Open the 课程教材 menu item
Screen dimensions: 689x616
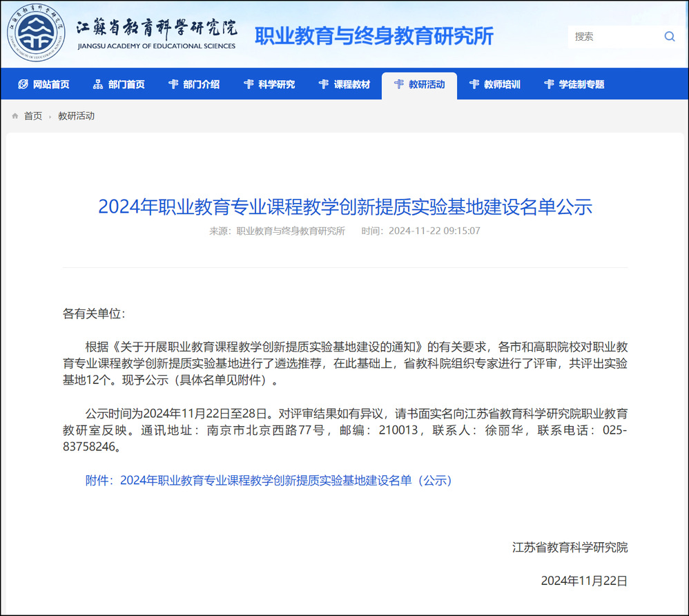pyautogui.click(x=344, y=84)
